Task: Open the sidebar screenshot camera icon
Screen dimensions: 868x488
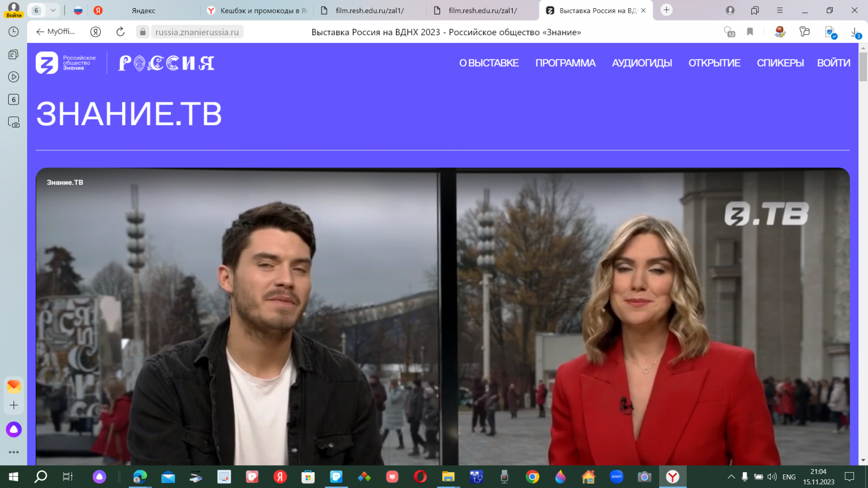Action: point(14,122)
